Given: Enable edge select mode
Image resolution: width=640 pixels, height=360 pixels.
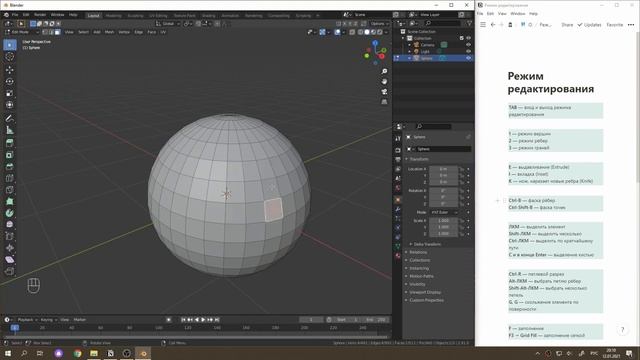Looking at the screenshot, I should 51,32.
